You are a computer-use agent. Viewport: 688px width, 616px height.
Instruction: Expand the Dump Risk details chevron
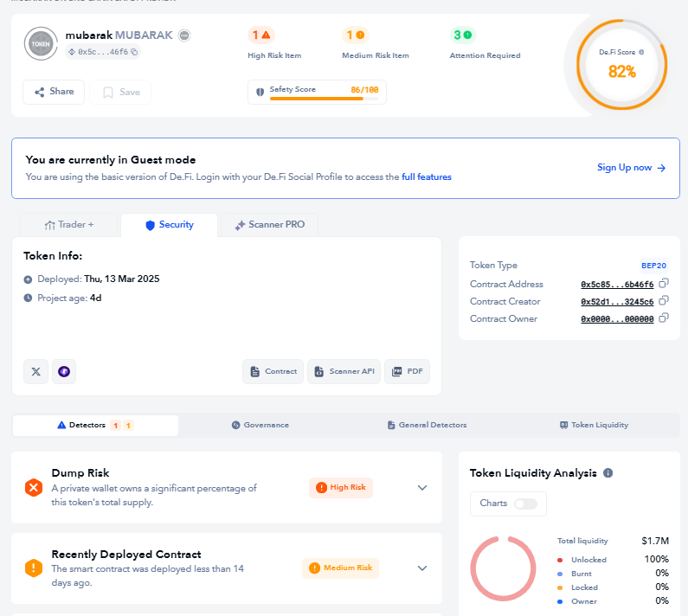point(422,488)
